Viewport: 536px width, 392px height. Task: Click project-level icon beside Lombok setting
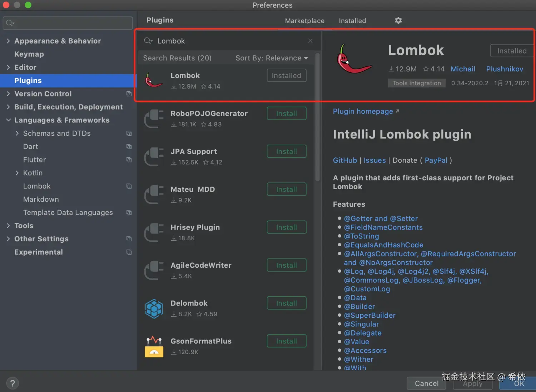[x=129, y=186]
